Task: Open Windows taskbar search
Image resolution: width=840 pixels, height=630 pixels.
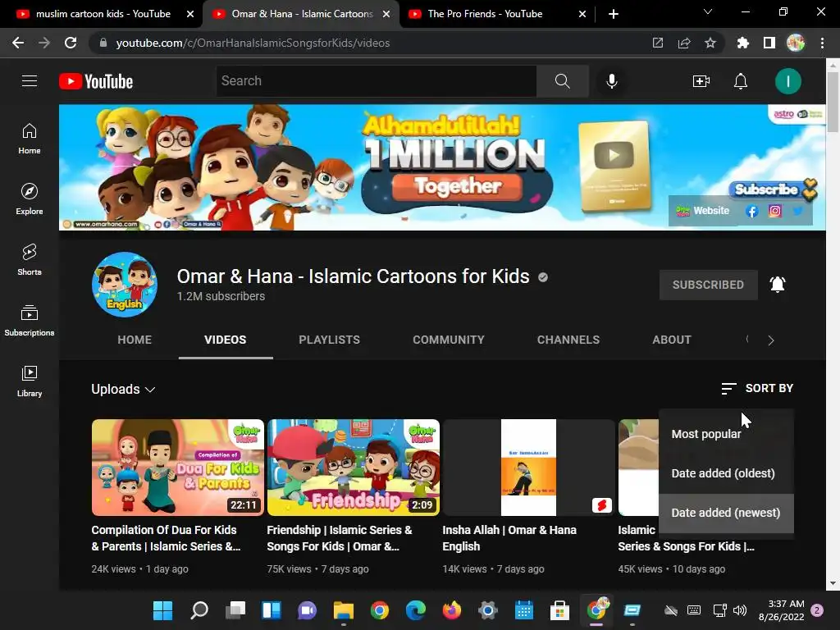Action: [199, 610]
